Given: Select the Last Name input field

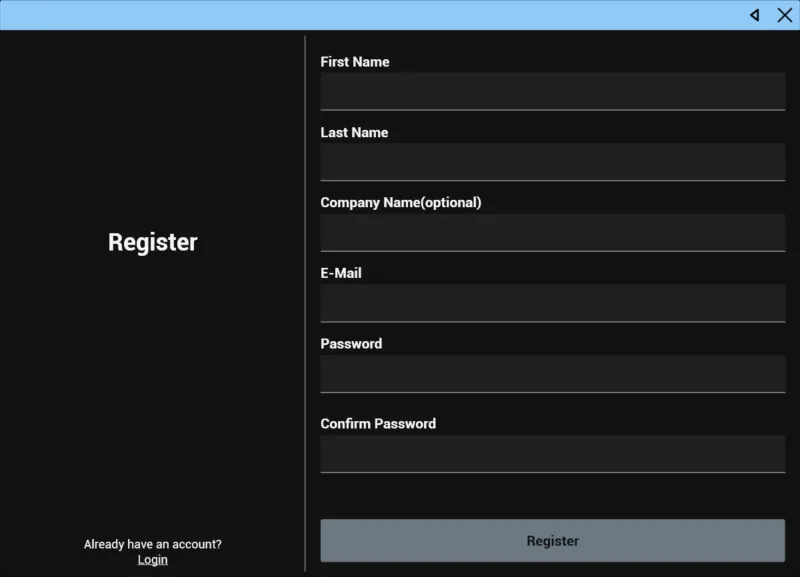Looking at the screenshot, I should 553,162.
